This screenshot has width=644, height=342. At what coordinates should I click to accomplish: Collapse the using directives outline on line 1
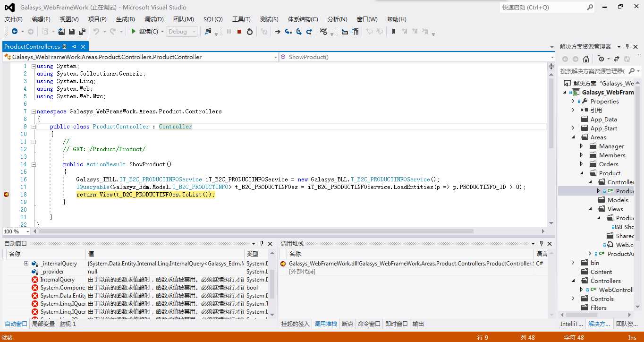[x=34, y=66]
